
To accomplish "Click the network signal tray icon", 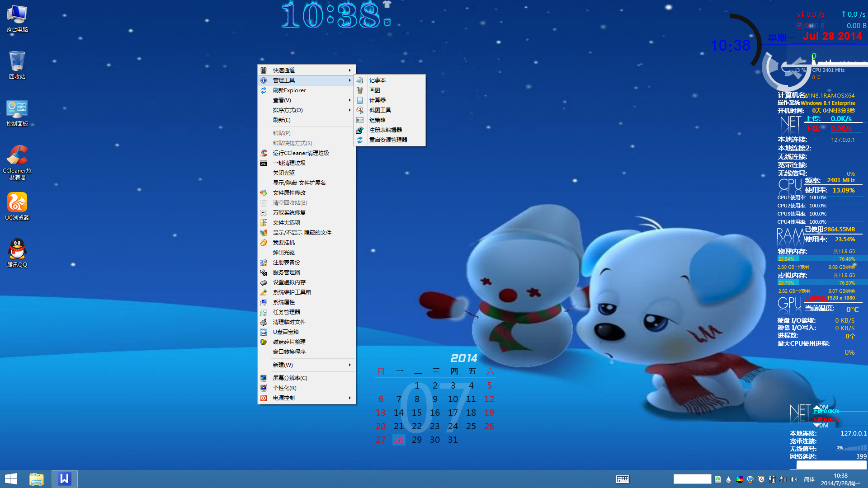I will click(783, 479).
